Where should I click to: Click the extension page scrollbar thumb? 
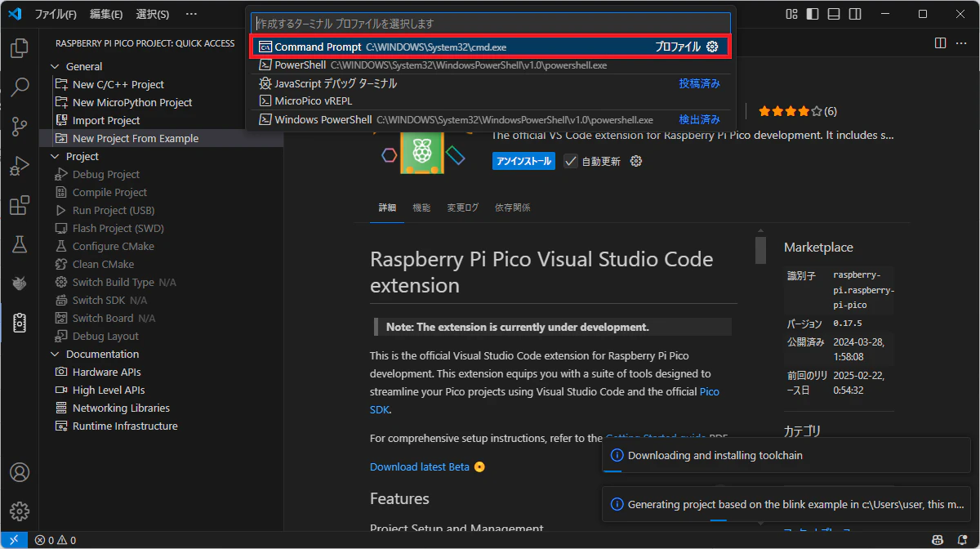[760, 250]
